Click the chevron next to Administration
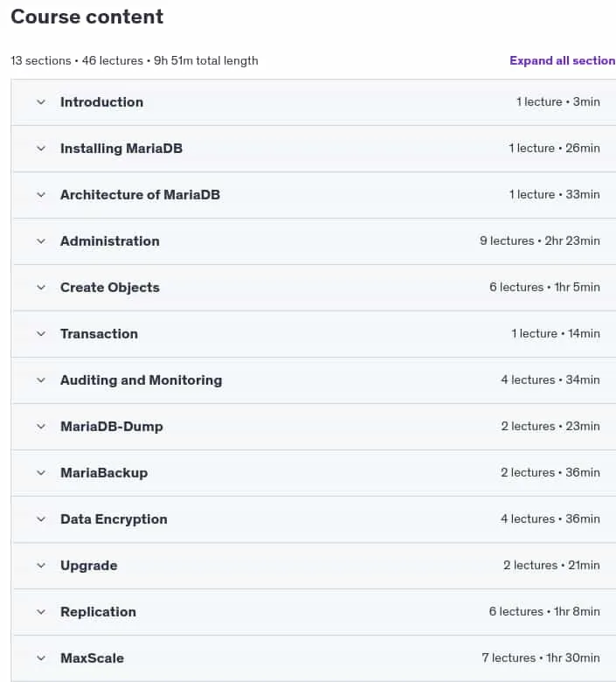Viewport: 616px width, 682px height. click(x=41, y=241)
